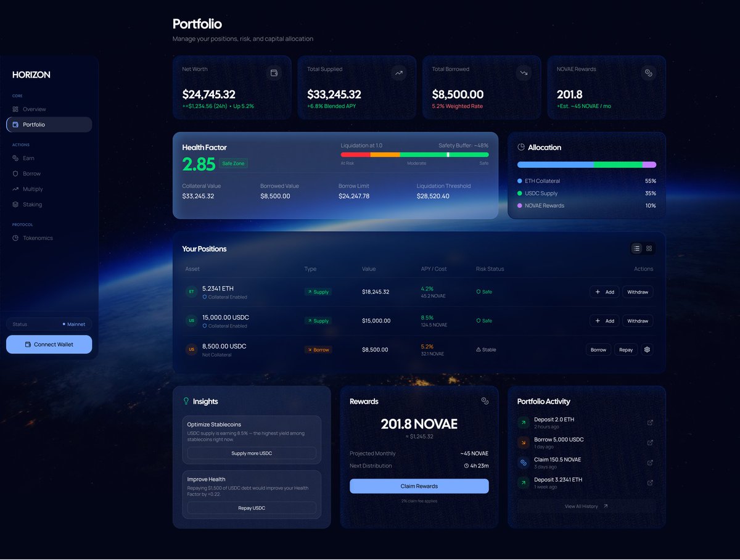Open settings gear for 8,500.00 USDC borrow row
Viewport: 740px width, 560px height.
(x=647, y=350)
